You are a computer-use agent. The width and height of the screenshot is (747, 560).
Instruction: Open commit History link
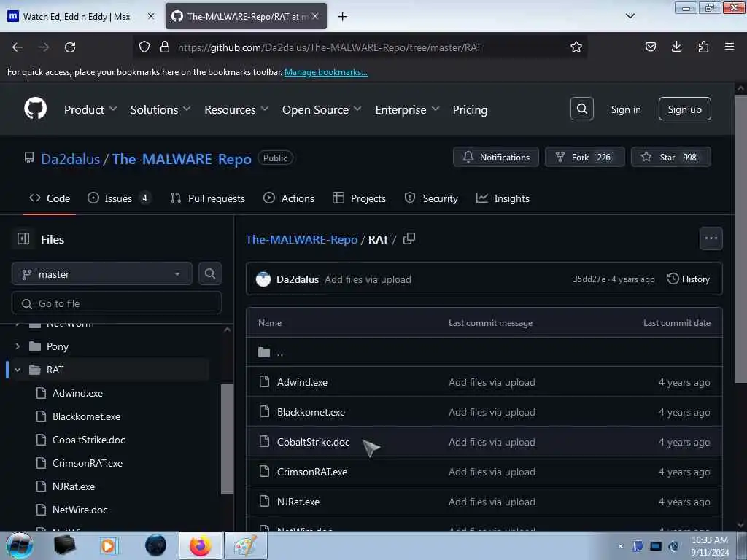coord(689,279)
